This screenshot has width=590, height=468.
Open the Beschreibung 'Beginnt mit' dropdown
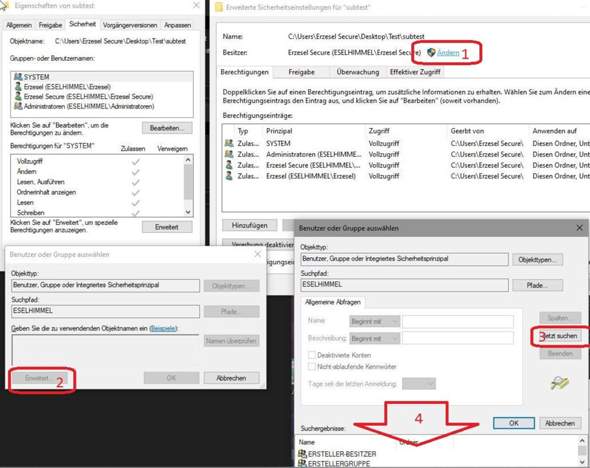374,338
